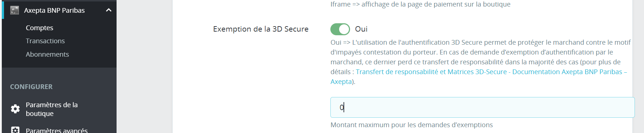Image resolution: width=644 pixels, height=133 pixels.
Task: Click the 3D Secure explanation paragraph starting with Oui
Action: coord(480,62)
